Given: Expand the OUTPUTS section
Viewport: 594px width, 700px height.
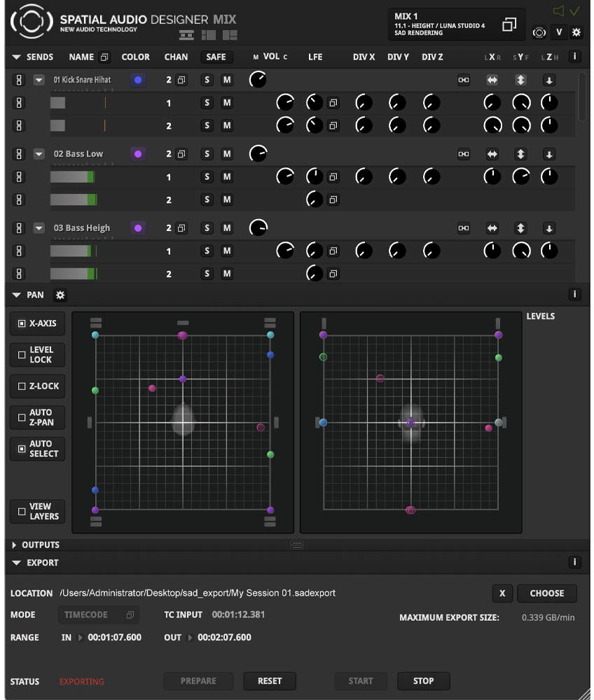Looking at the screenshot, I should [x=15, y=545].
